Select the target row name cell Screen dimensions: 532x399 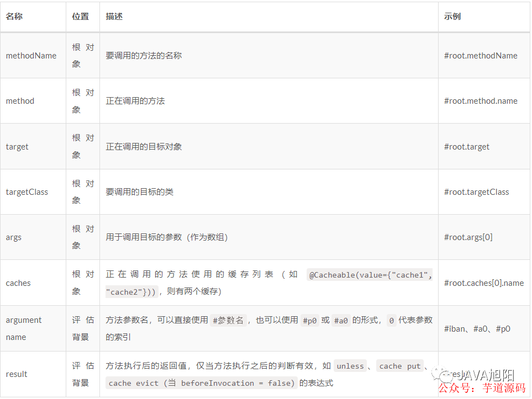[17, 146]
